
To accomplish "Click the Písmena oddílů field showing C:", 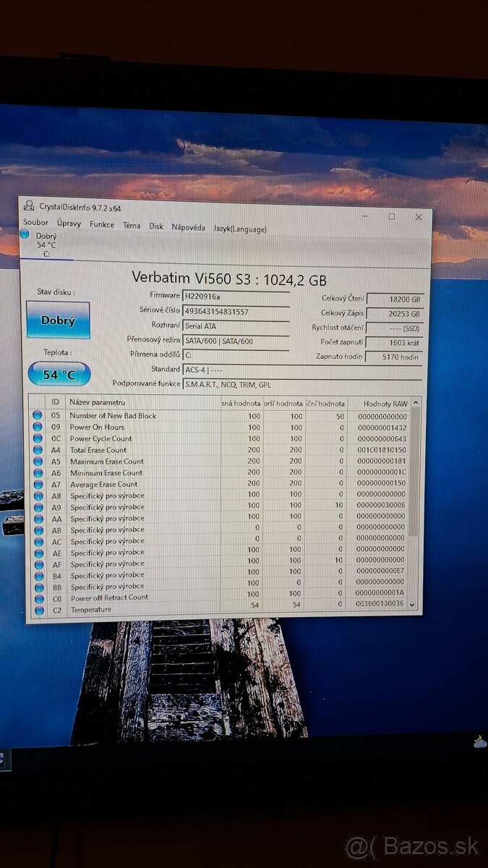I will coord(236,355).
